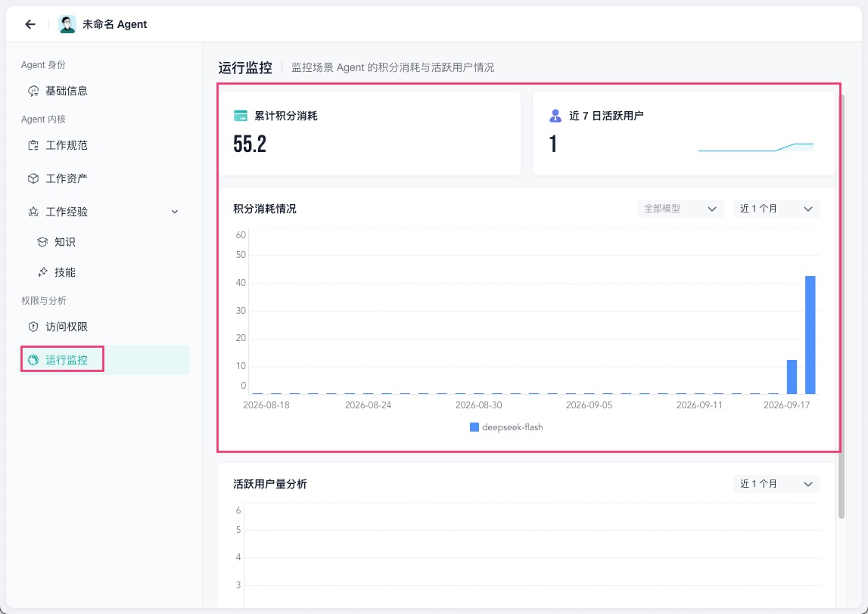This screenshot has width=868, height=614.
Task: Click the 工作规范 clipboard icon
Action: pos(33,145)
